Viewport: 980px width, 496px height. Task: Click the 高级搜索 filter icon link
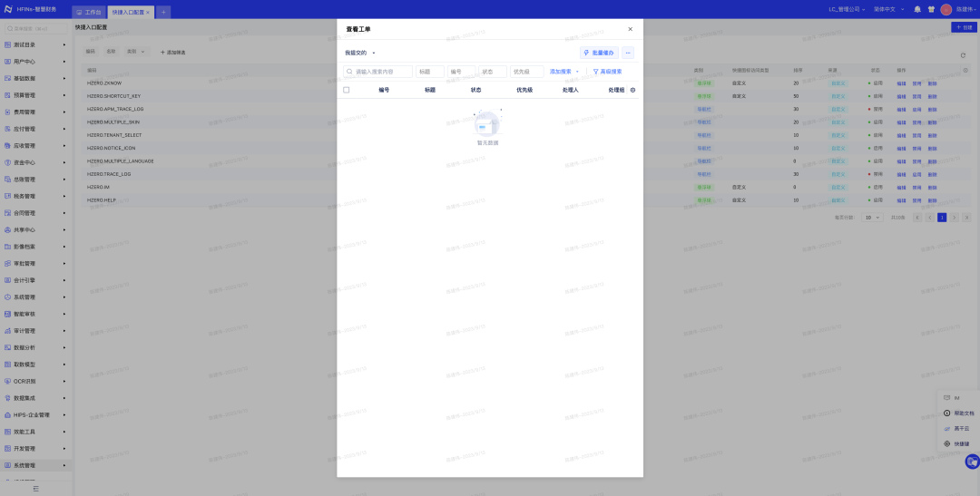click(x=607, y=72)
